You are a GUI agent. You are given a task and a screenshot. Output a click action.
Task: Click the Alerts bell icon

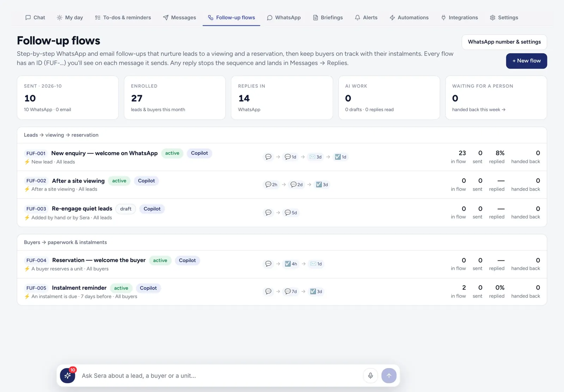tap(357, 18)
